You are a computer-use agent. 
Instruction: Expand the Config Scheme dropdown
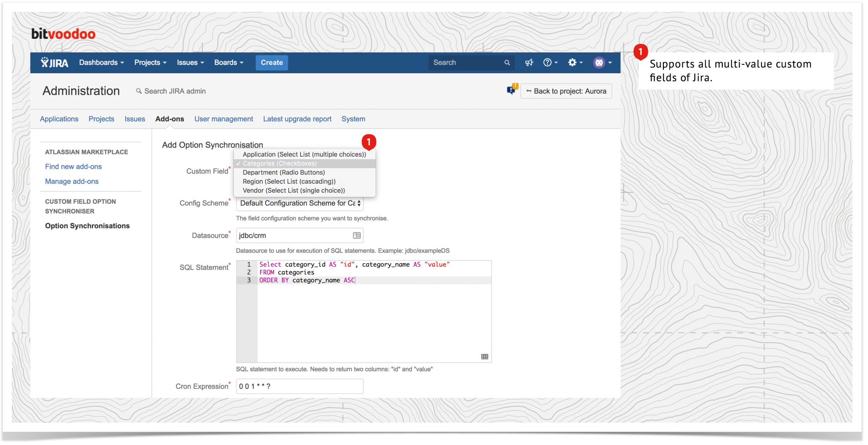tap(300, 203)
